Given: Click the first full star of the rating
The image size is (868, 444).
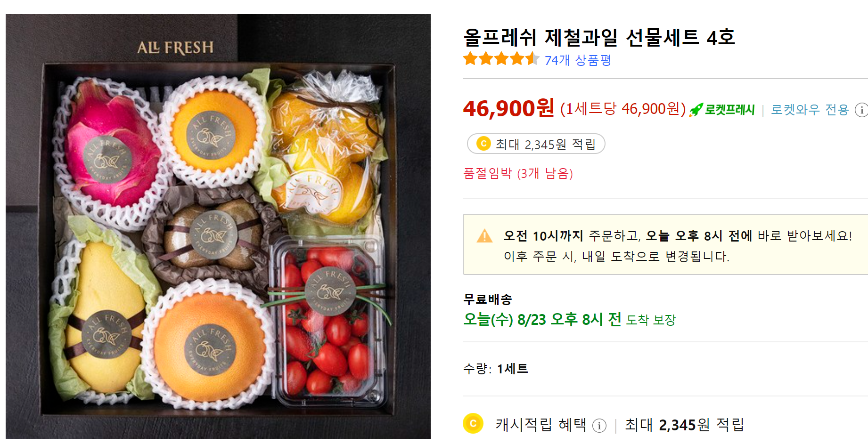Looking at the screenshot, I should tap(469, 59).
